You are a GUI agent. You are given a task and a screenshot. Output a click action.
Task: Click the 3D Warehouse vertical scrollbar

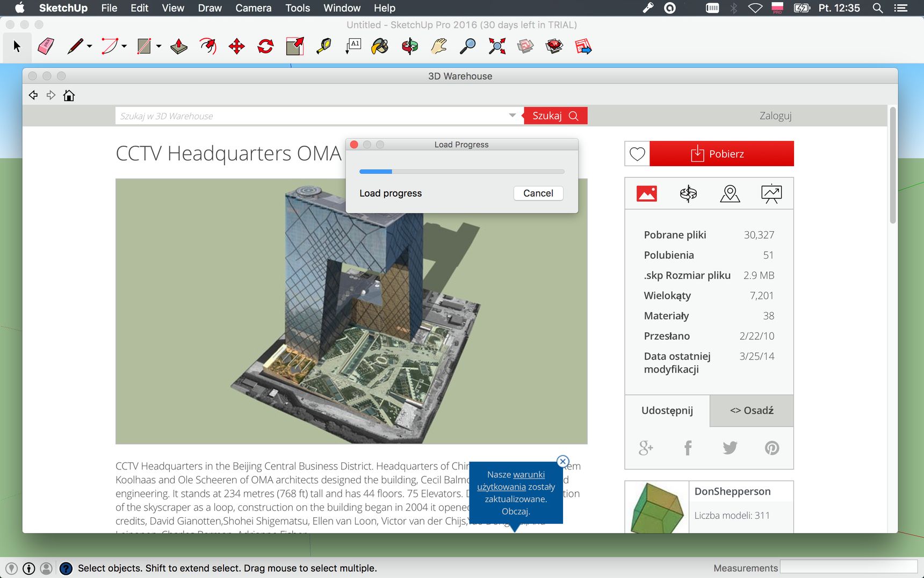coord(893,166)
